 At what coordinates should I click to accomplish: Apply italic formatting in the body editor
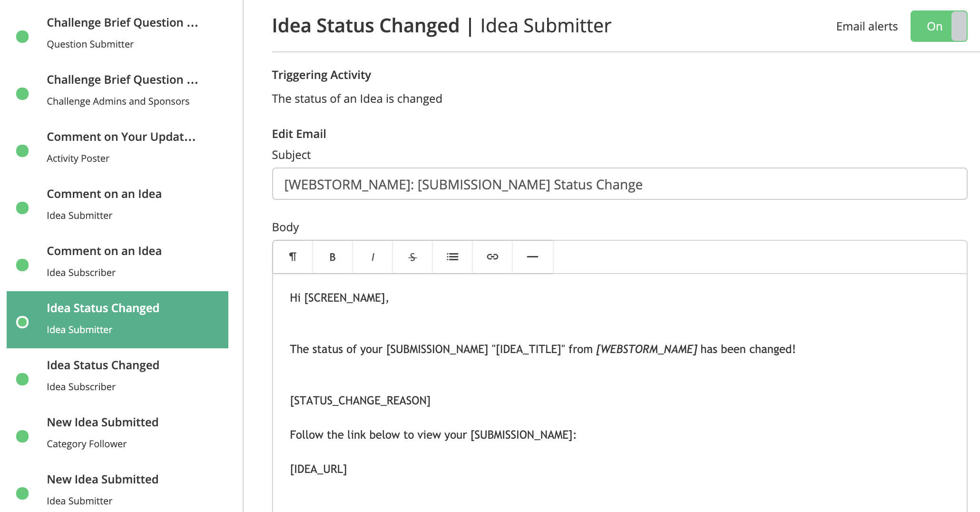[372, 257]
